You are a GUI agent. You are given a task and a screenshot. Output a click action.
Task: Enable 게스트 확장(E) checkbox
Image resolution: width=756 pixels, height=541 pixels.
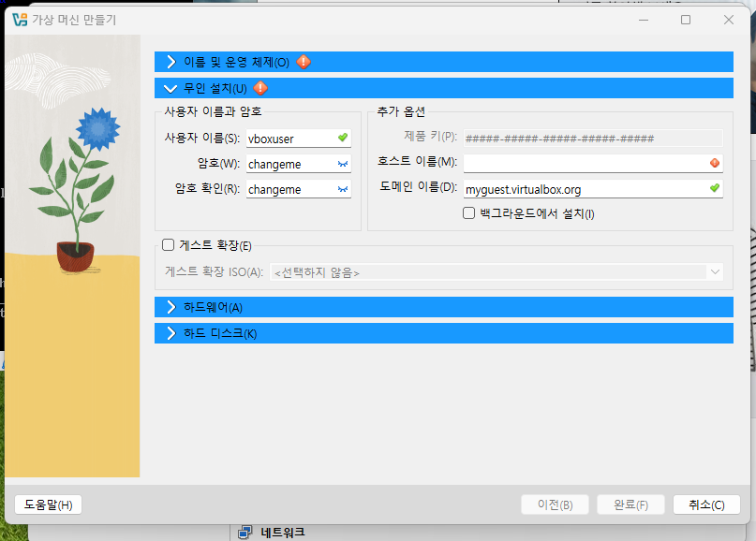point(168,244)
